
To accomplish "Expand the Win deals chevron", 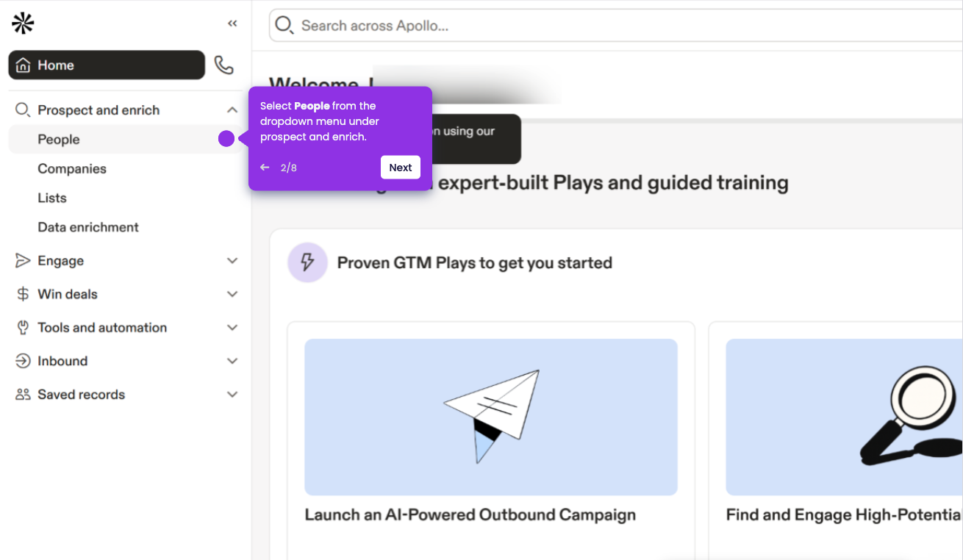I will [x=232, y=294].
